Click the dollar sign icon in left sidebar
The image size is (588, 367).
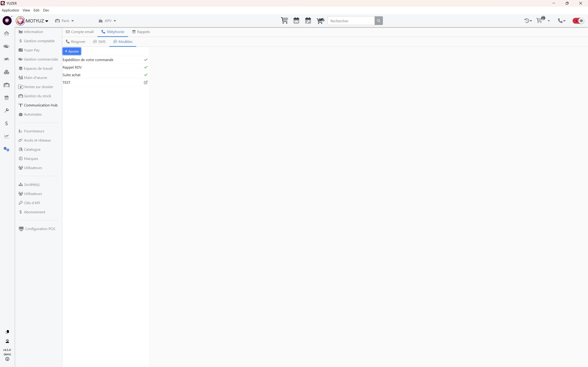[7, 123]
